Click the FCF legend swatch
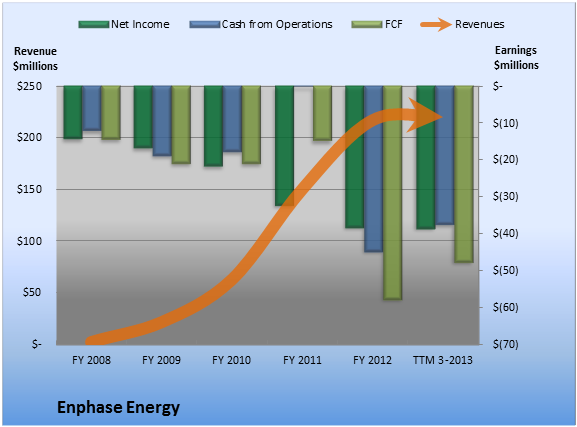 [367, 25]
